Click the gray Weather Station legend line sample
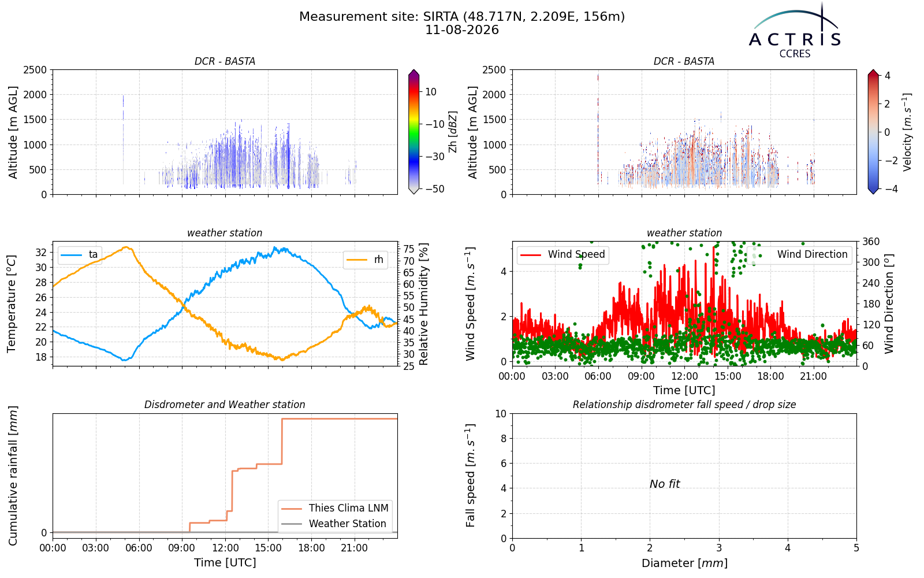The image size is (924, 578). pyautogui.click(x=292, y=524)
